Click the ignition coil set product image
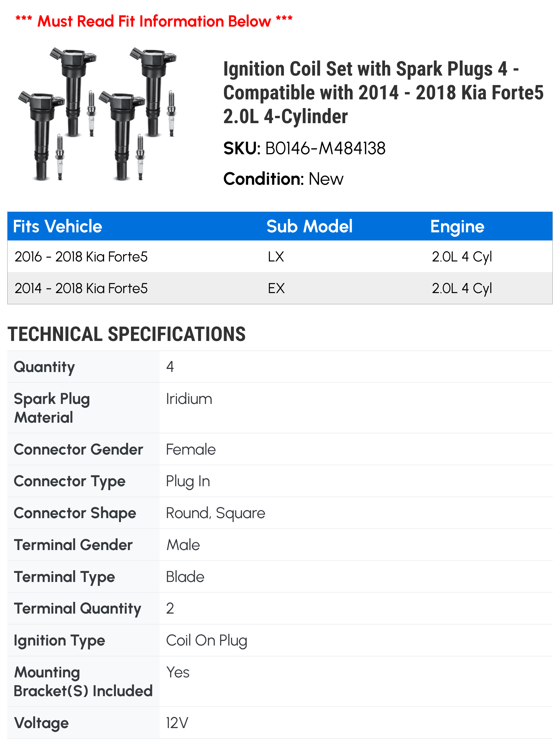 coord(97,114)
